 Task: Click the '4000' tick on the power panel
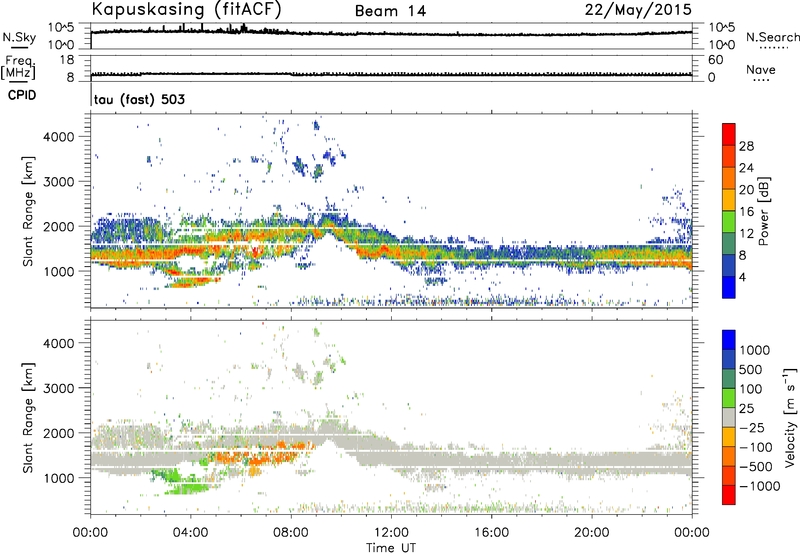[x=58, y=137]
